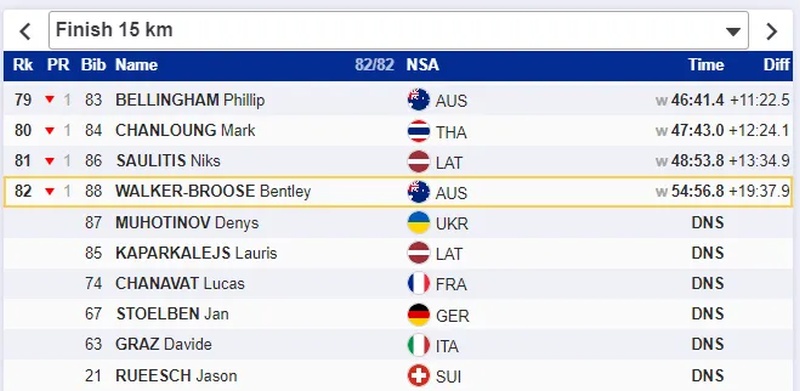
Task: Click the Ukraine flag icon for Muhotinov
Action: point(418,223)
